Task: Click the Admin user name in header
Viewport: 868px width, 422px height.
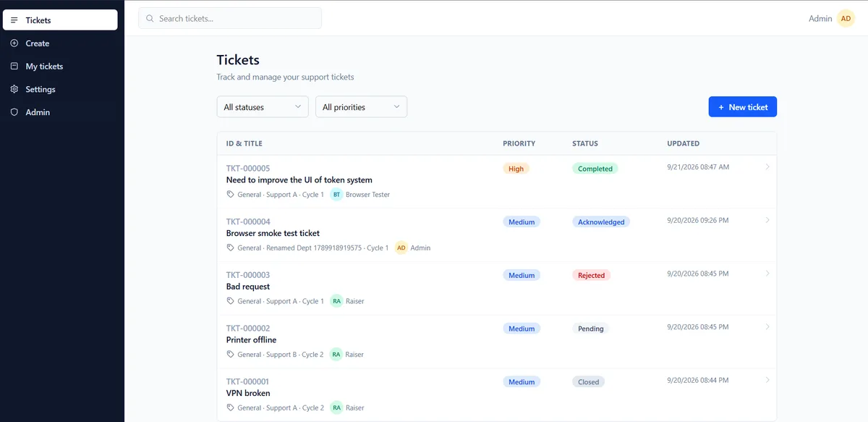Action: 820,19
